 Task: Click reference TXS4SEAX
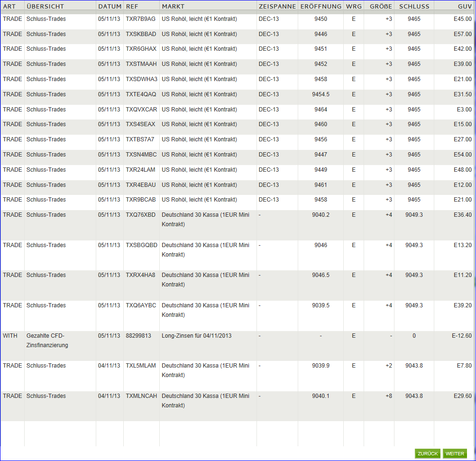[x=140, y=124]
